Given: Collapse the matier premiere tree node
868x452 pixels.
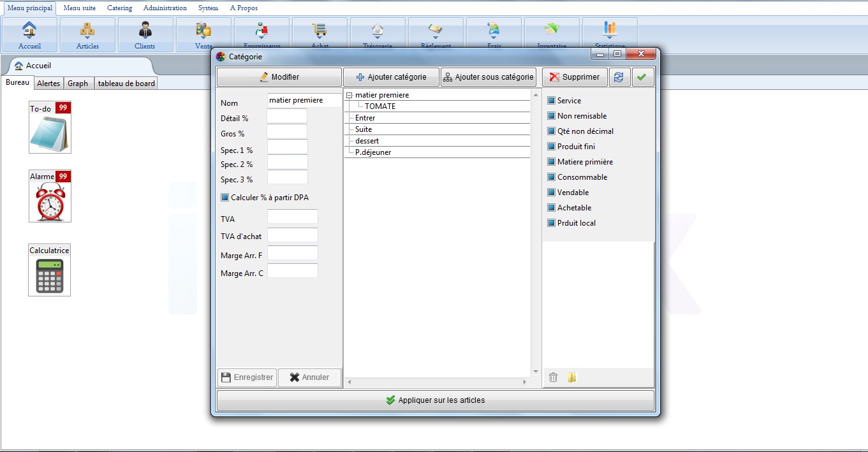Looking at the screenshot, I should [349, 95].
